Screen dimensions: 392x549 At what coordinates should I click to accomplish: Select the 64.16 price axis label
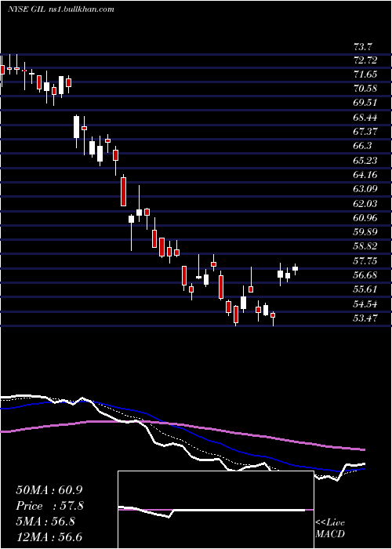click(366, 175)
